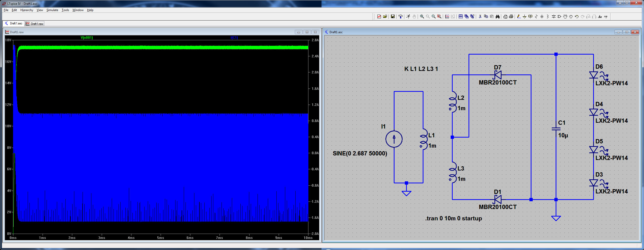Click the L1 inductor symbol

423,139
